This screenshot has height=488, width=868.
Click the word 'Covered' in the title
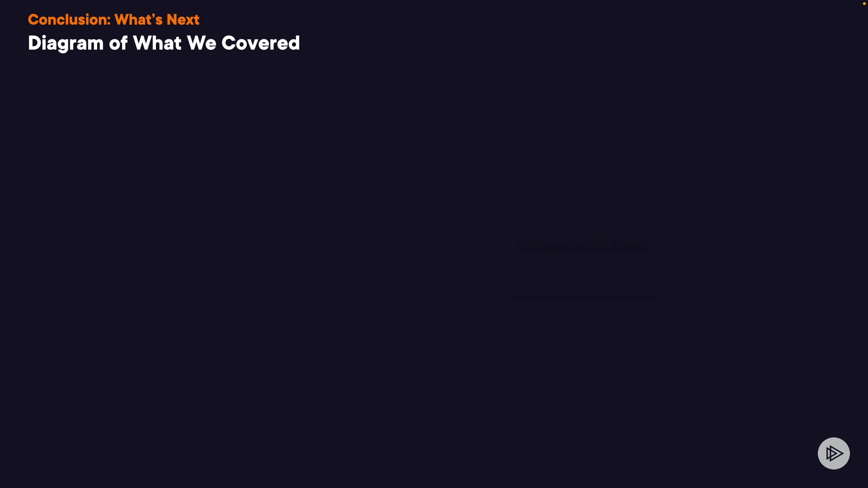tap(261, 43)
